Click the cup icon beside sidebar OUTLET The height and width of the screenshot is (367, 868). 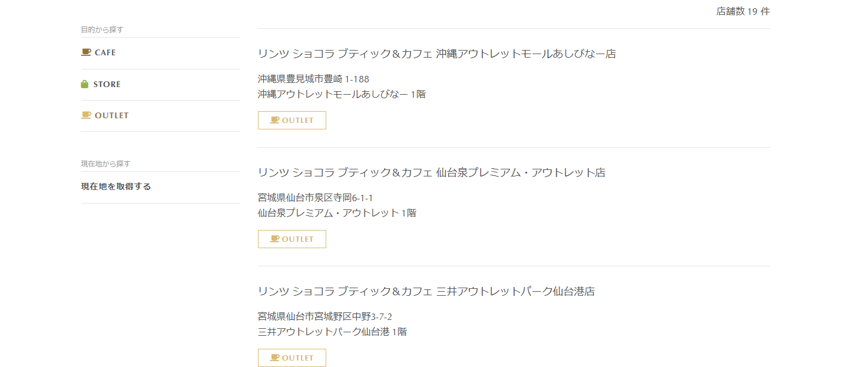pos(86,115)
